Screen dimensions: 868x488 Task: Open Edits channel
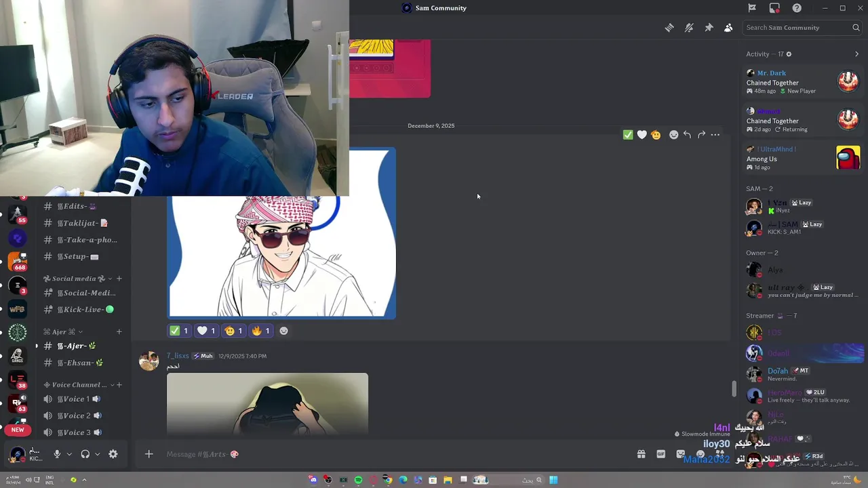80,206
